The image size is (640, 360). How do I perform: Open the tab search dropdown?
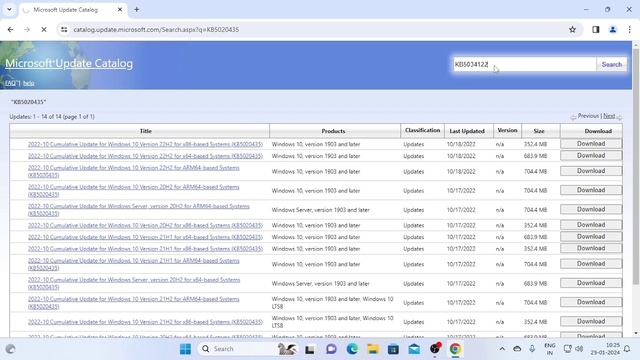[x=9, y=9]
